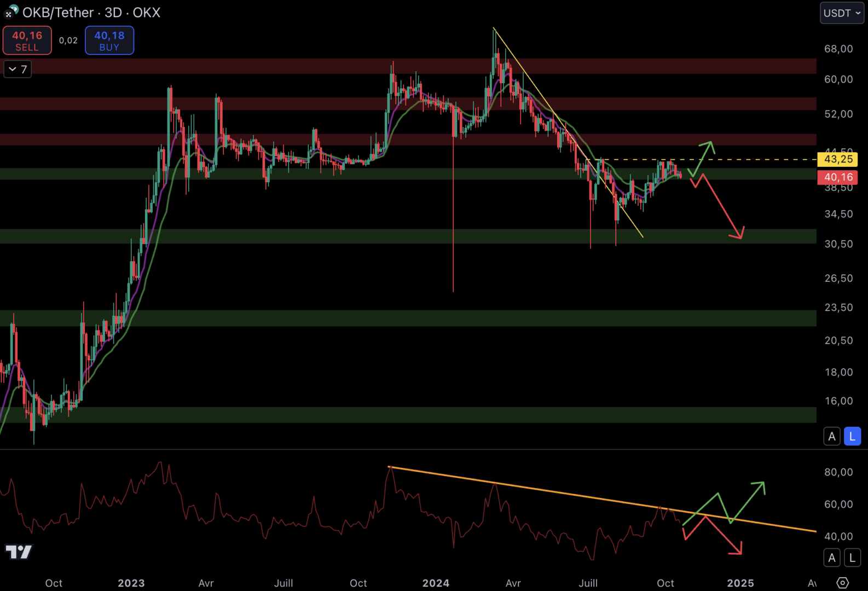This screenshot has width=868, height=591.
Task: Click the 40,16 red current price label
Action: tap(837, 177)
